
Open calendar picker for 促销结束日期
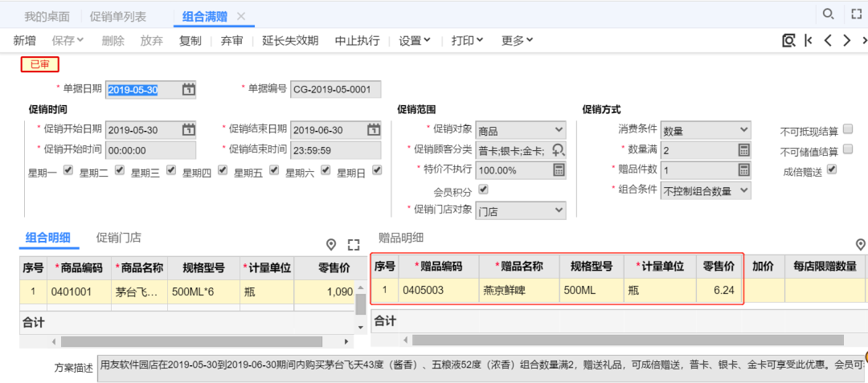pyautogui.click(x=374, y=130)
